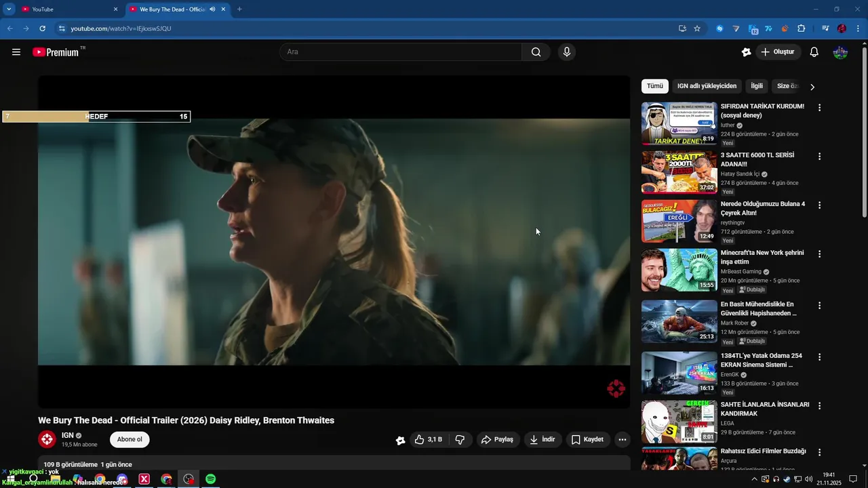Viewport: 868px width, 488px height.
Task: Like the video (3,1 B)
Action: 428,439
